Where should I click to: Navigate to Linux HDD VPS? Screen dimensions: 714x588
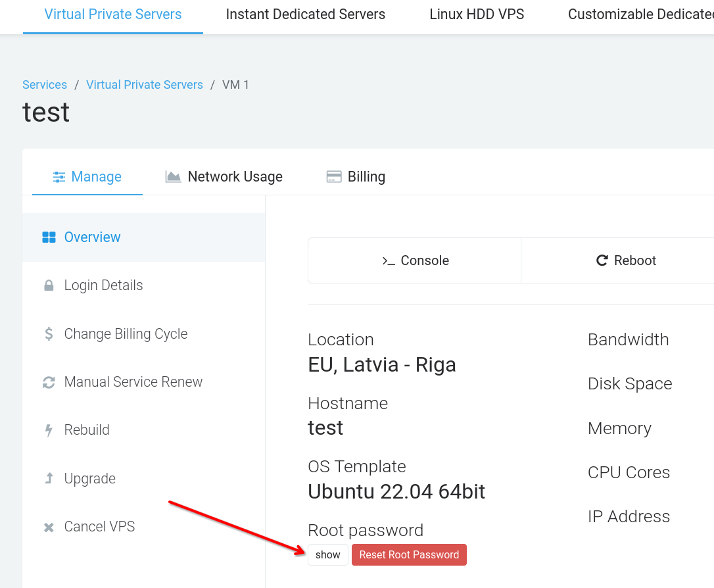point(476,14)
